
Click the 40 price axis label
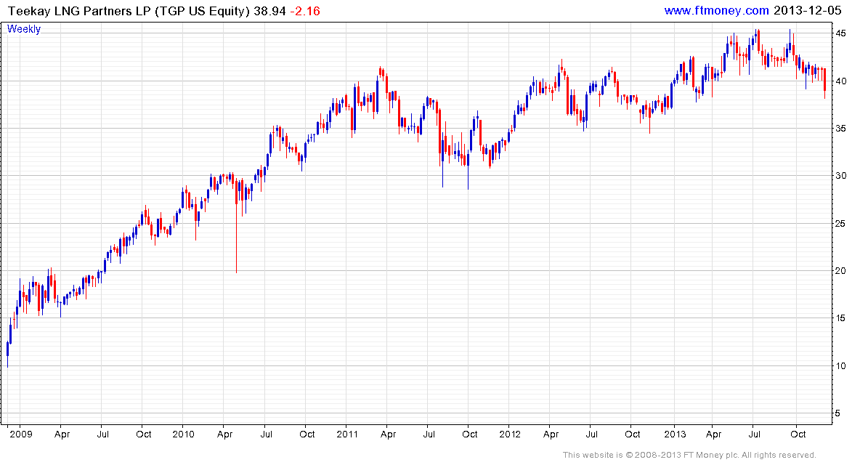coord(840,81)
